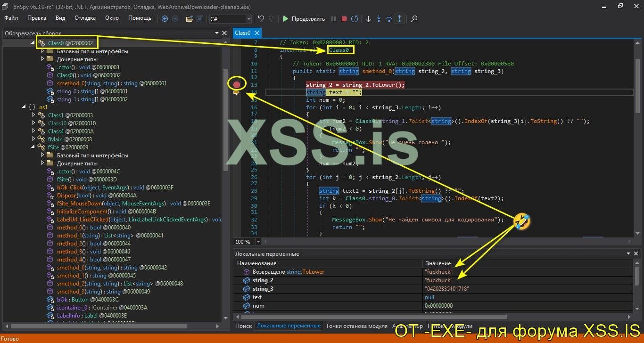Screen dimensions: 644x343
Task: Collapse the fSite @02000009 node
Action: tap(33, 147)
